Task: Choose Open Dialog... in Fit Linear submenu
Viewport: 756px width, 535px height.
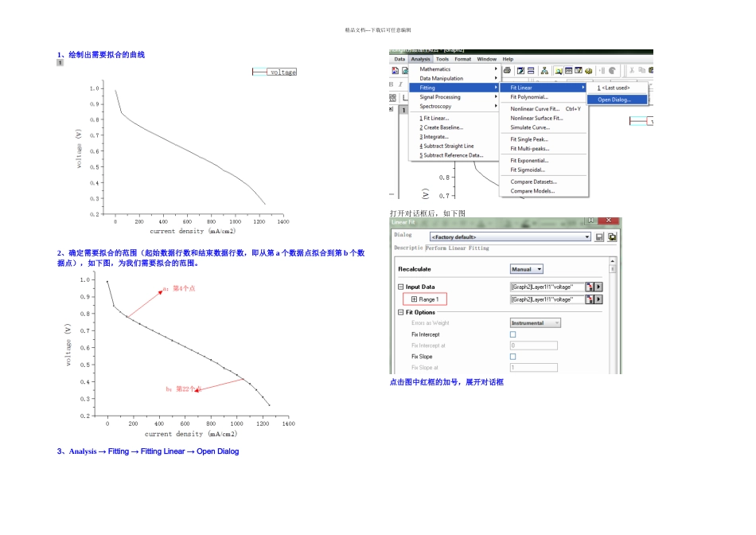Action: 617,100
